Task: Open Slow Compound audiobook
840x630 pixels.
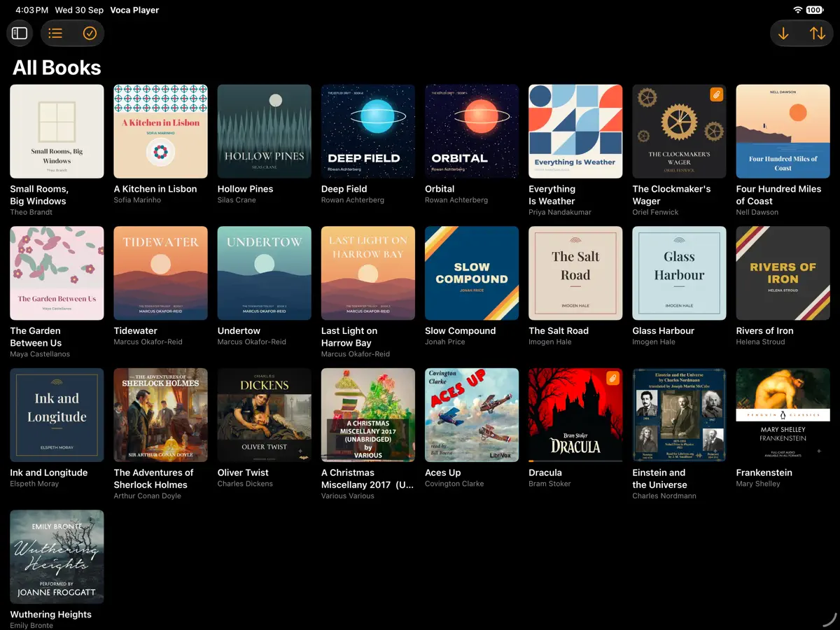Action: click(x=472, y=273)
